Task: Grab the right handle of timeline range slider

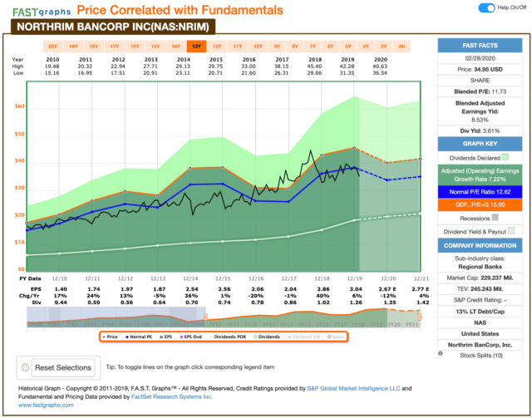Action: point(420,317)
